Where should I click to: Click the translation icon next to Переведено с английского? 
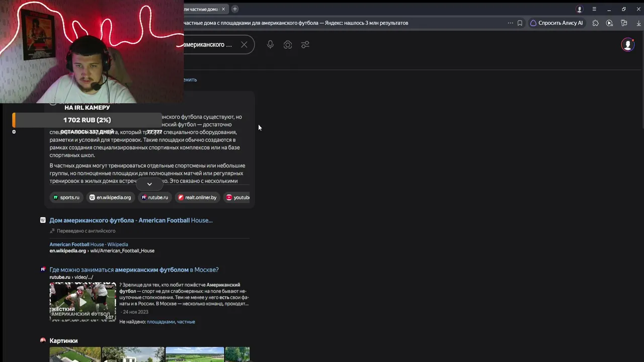tap(52, 231)
